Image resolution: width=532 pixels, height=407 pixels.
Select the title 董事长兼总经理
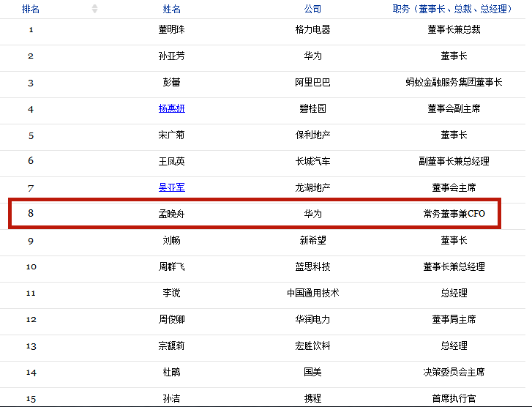(454, 266)
